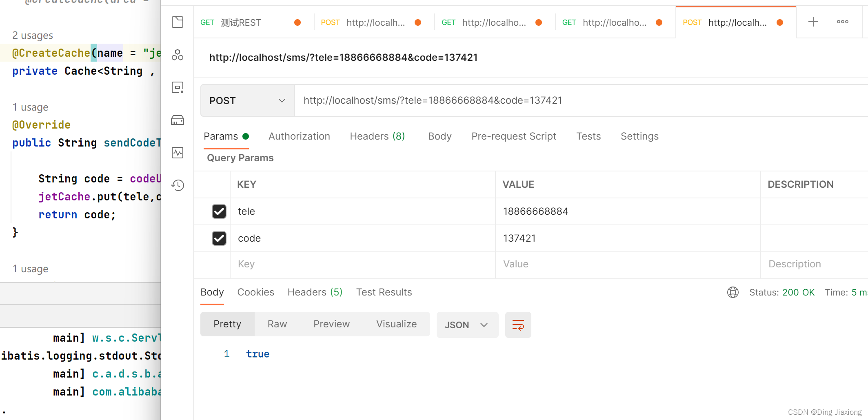The width and height of the screenshot is (868, 420).
Task: Select the Visualize view button
Action: pos(396,324)
